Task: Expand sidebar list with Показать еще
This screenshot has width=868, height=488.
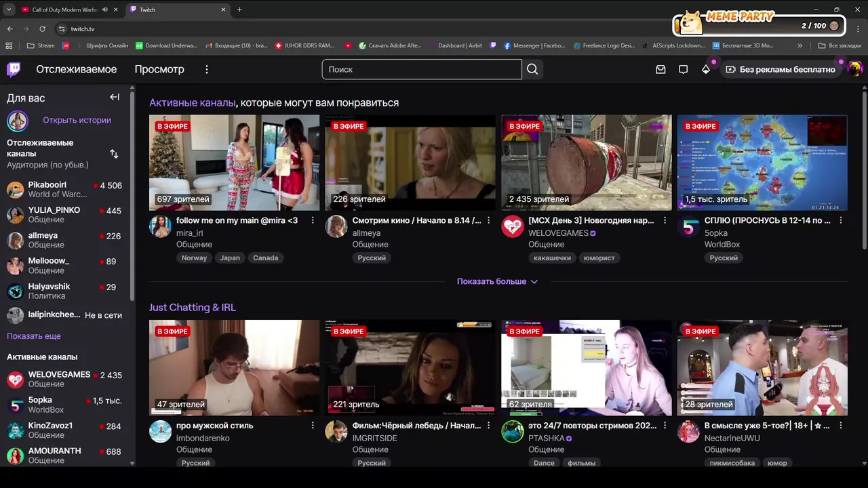Action: [x=34, y=336]
